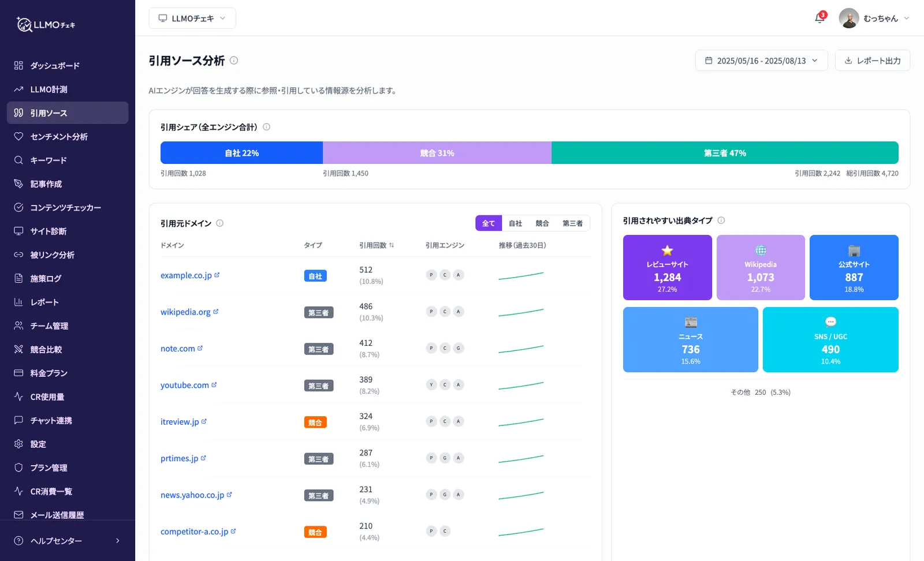Viewport: 924px width, 561px height.
Task: Click the trend sparkline for wikipedia.org
Action: tap(521, 312)
